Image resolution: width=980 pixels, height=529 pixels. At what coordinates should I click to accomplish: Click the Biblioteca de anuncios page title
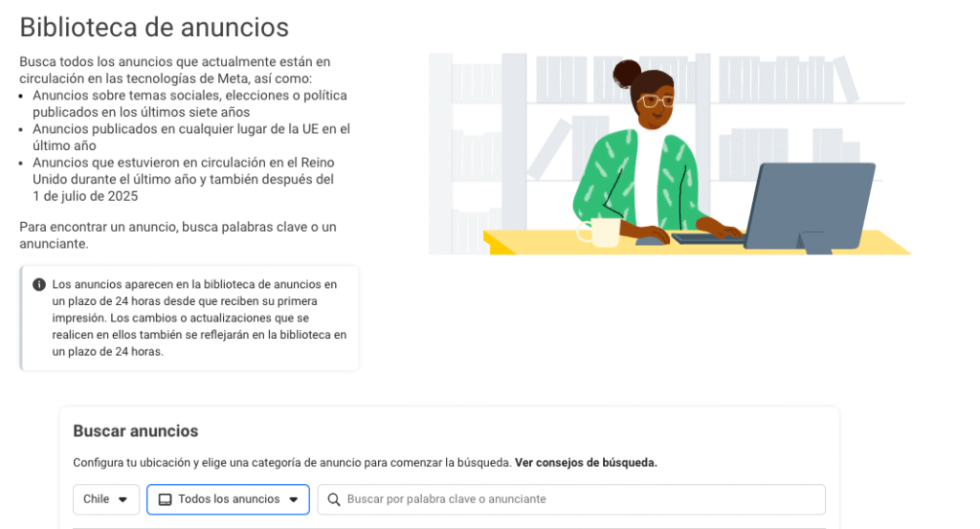[154, 27]
